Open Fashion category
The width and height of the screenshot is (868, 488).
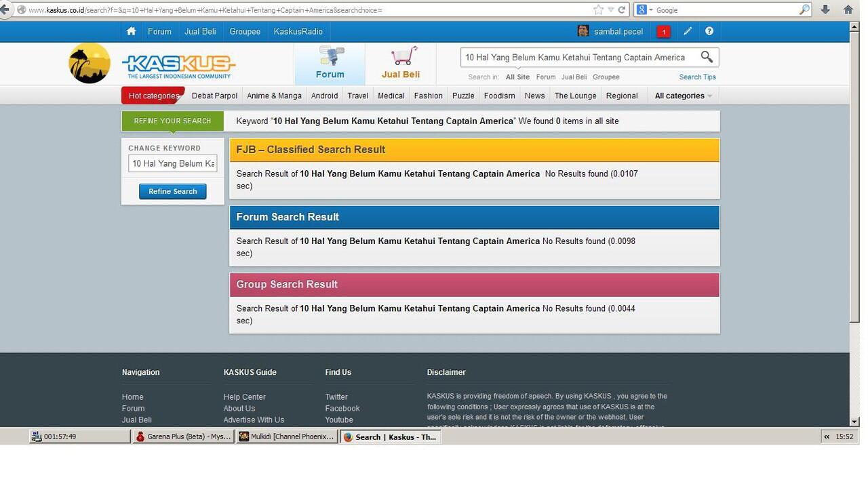click(429, 96)
